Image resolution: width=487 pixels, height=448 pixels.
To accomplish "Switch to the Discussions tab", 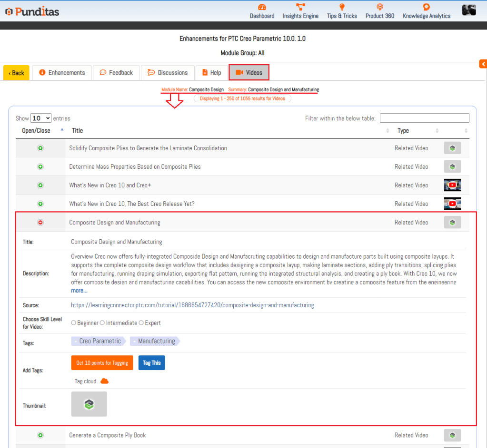I will click(168, 73).
